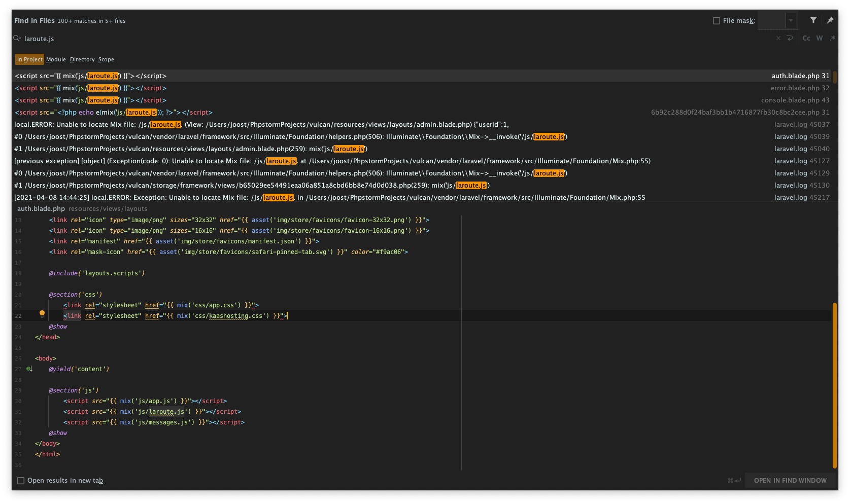
Task: Check Open results in new tab
Action: pos(21,481)
